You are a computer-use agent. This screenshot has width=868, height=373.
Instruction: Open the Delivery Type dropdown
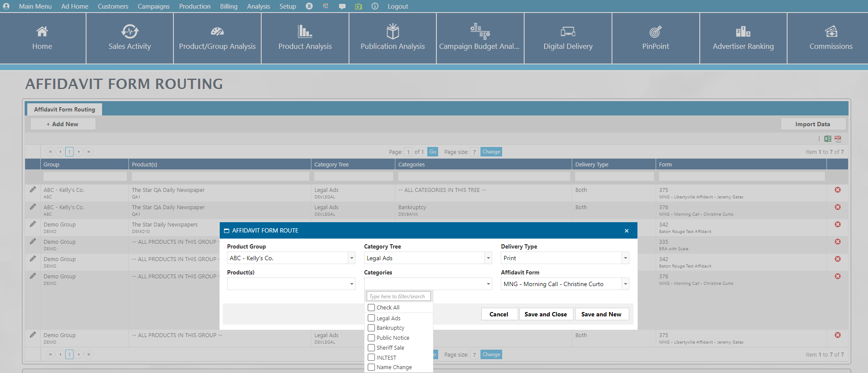pyautogui.click(x=625, y=258)
